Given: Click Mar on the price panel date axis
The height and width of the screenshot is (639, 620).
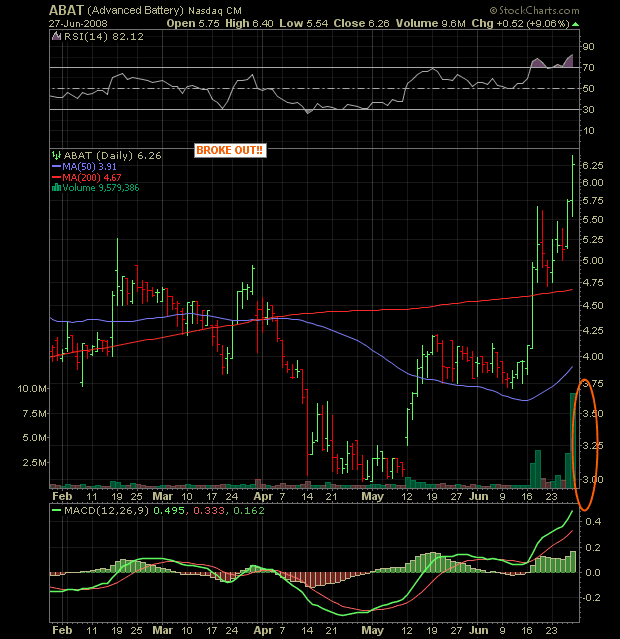Looking at the screenshot, I should (163, 496).
